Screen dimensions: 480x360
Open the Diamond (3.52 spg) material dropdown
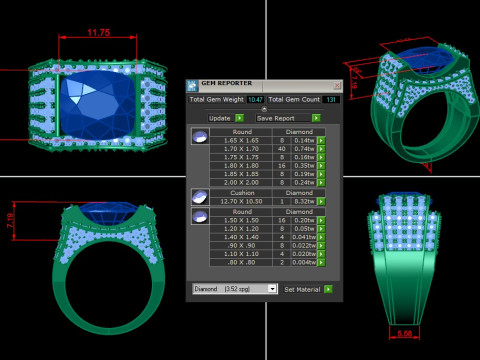(272, 289)
